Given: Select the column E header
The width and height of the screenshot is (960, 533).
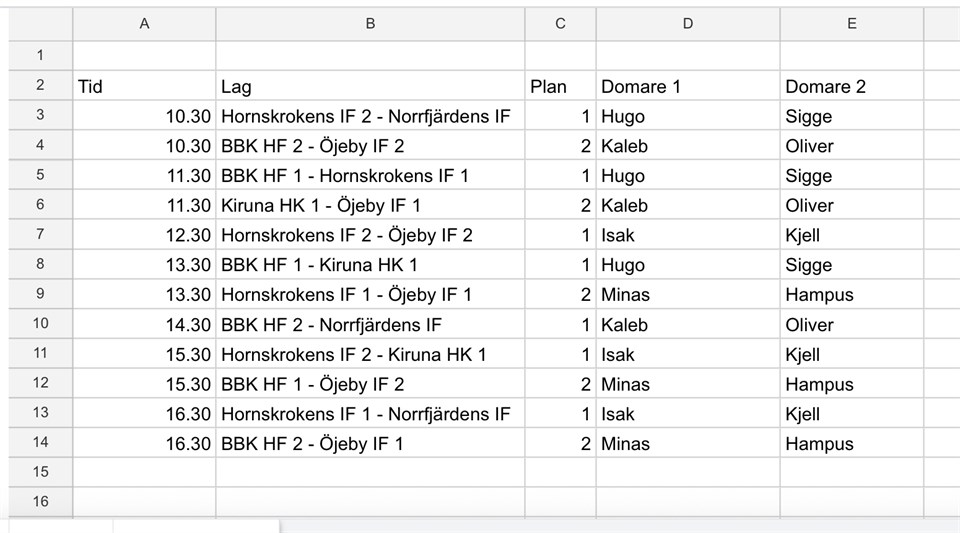Looking at the screenshot, I should pyautogui.click(x=851, y=24).
